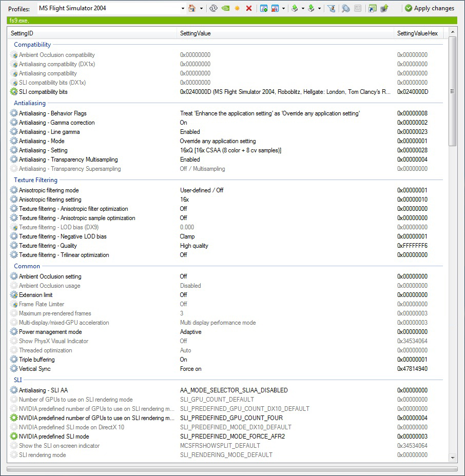Click the Antialiasing section header
The image size is (465, 476).
tap(30, 103)
